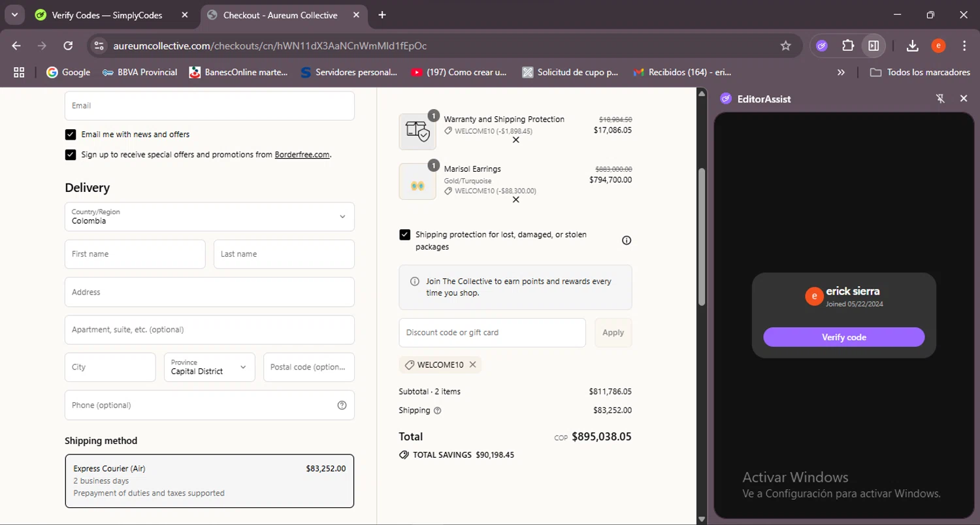980x525 pixels.
Task: Go back to previous page
Action: tap(16, 46)
